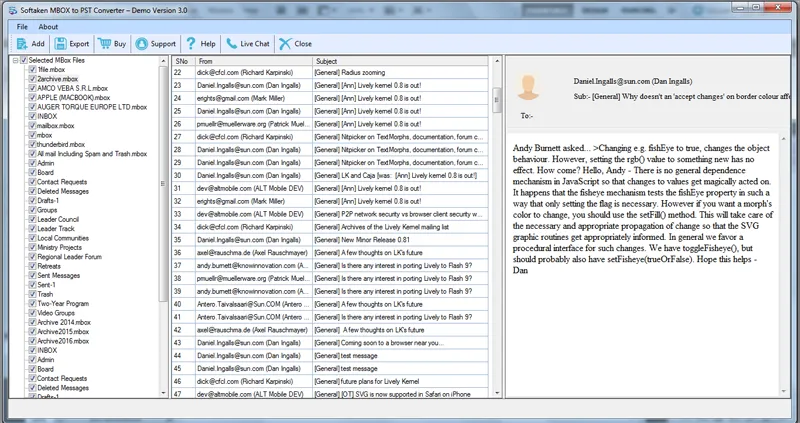Select email 33 P2P network security
Viewport: 800px width, 423px height.
pos(330,214)
